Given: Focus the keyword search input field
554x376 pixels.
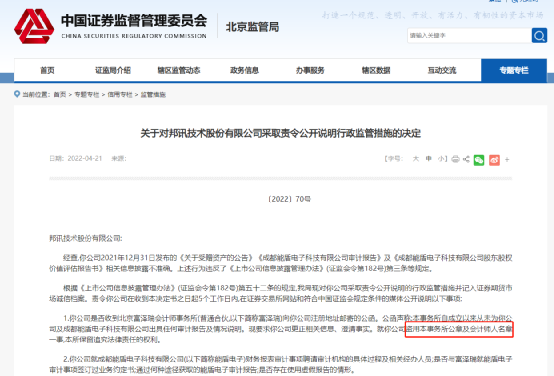Looking at the screenshot, I should pos(469,36).
